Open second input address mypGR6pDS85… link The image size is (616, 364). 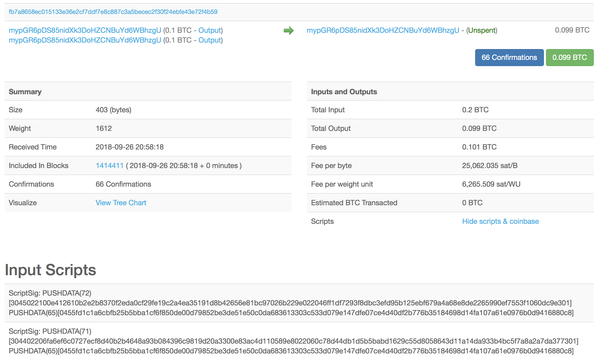[85, 40]
